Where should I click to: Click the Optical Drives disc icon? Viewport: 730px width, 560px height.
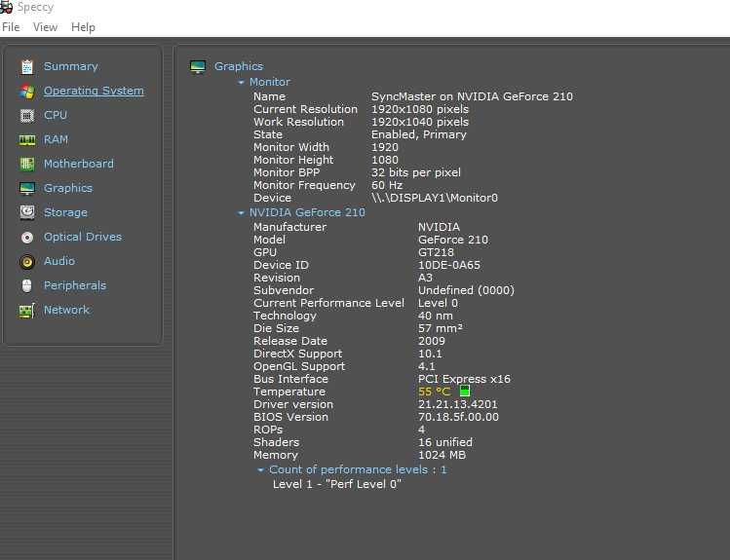coord(27,238)
